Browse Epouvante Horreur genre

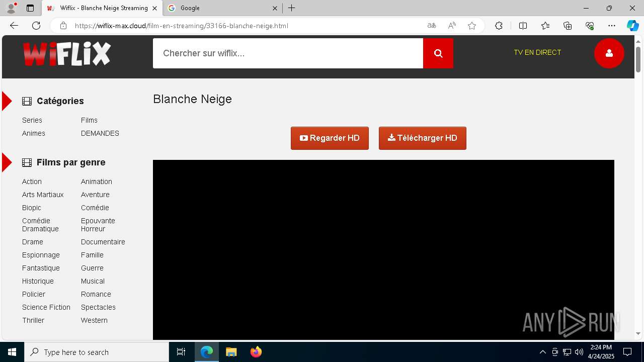point(98,225)
